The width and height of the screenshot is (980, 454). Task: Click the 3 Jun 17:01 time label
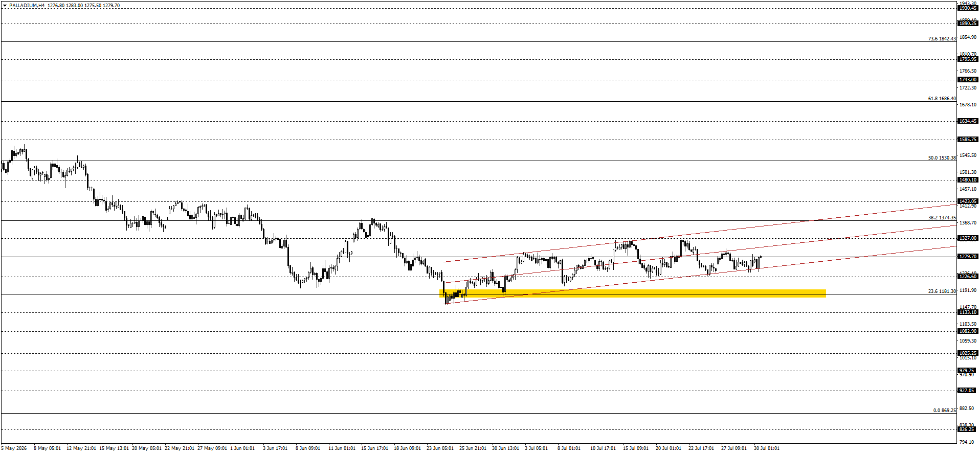pyautogui.click(x=275, y=448)
